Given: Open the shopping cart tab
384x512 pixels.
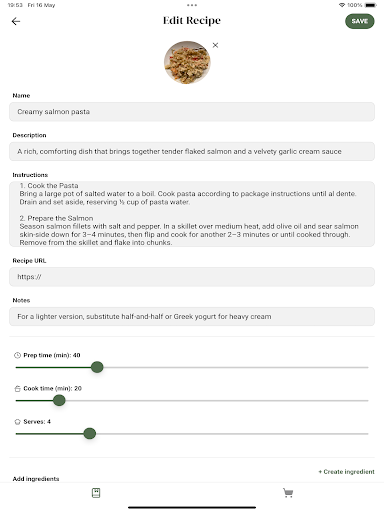Looking at the screenshot, I should (x=288, y=493).
